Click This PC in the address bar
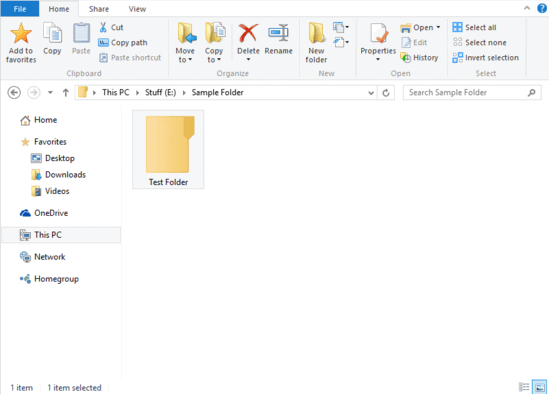Screen dimensions: 549x394 (x=116, y=92)
